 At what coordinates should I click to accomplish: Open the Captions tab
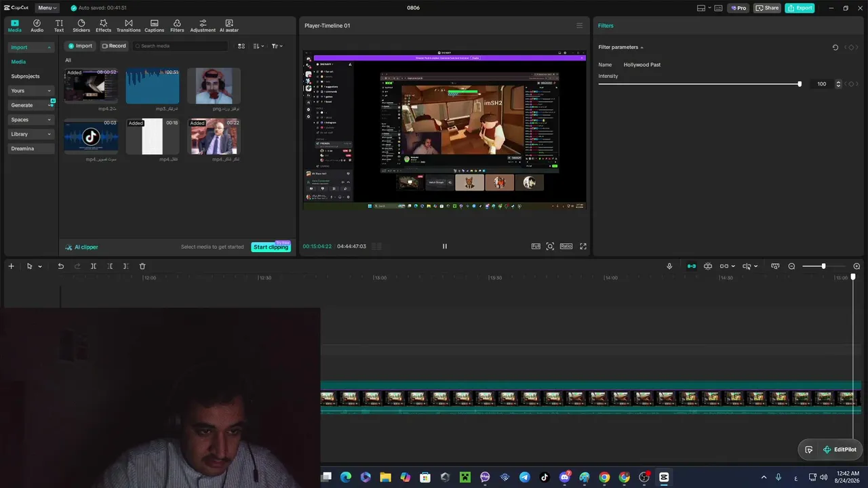(154, 26)
